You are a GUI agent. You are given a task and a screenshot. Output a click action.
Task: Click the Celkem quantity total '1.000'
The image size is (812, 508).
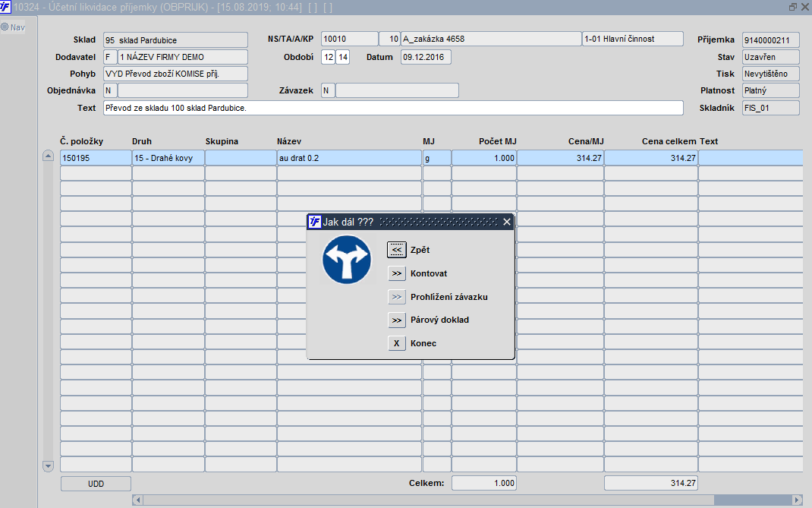tap(484, 483)
